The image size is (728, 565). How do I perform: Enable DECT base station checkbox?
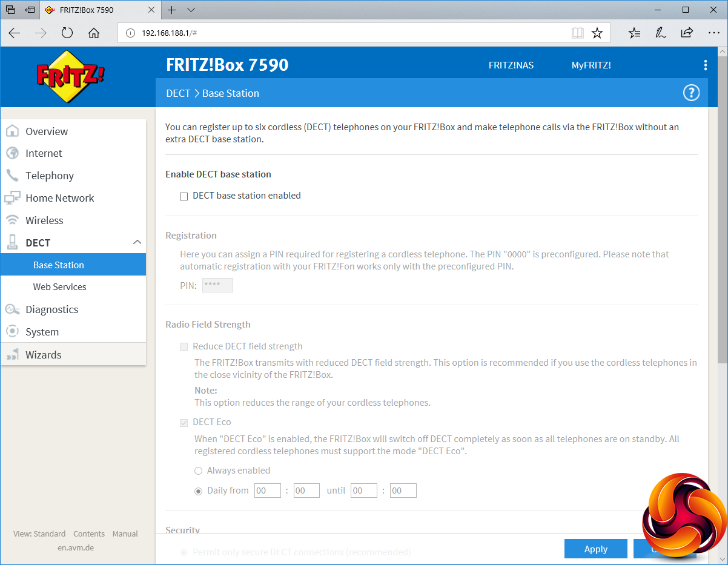(x=184, y=196)
